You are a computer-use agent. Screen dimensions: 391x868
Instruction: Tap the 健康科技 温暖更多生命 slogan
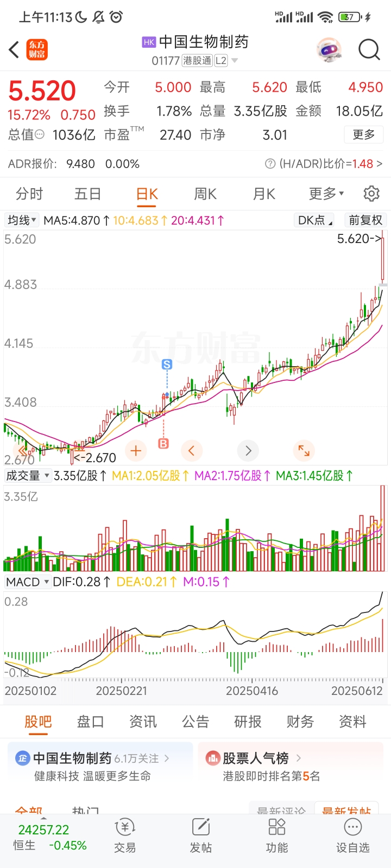pos(92,776)
